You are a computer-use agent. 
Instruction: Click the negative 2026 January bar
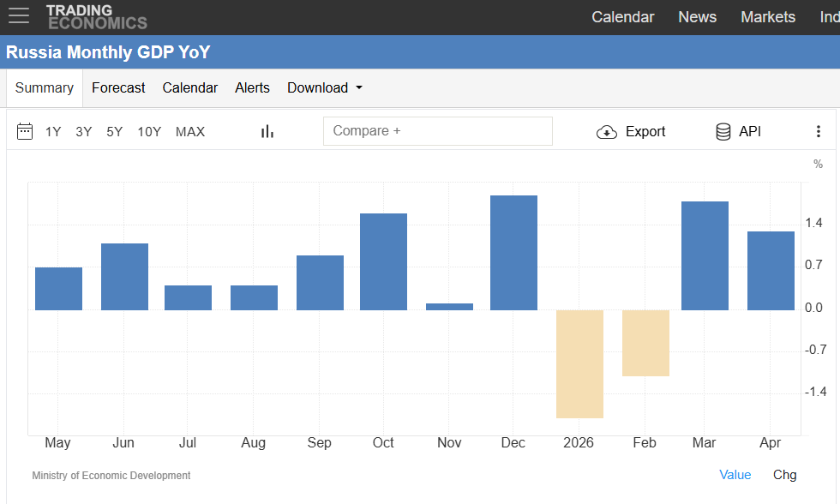coord(579,364)
